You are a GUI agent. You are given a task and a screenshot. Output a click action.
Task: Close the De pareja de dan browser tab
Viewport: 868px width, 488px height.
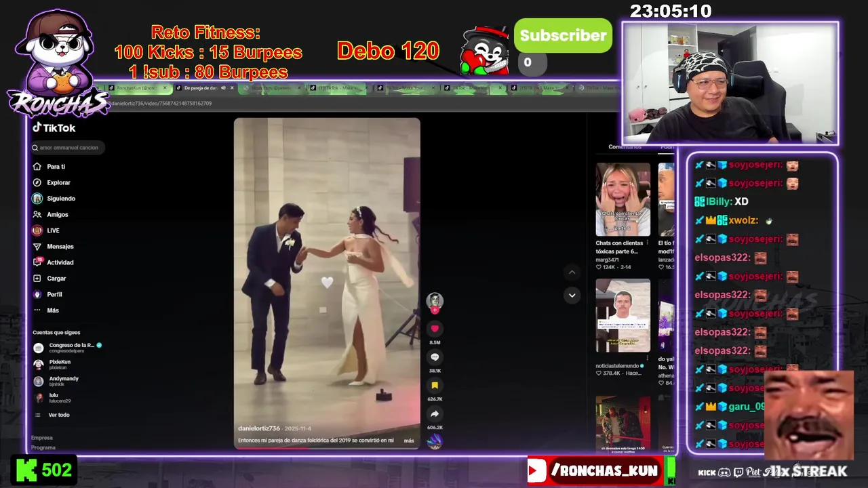point(232,88)
